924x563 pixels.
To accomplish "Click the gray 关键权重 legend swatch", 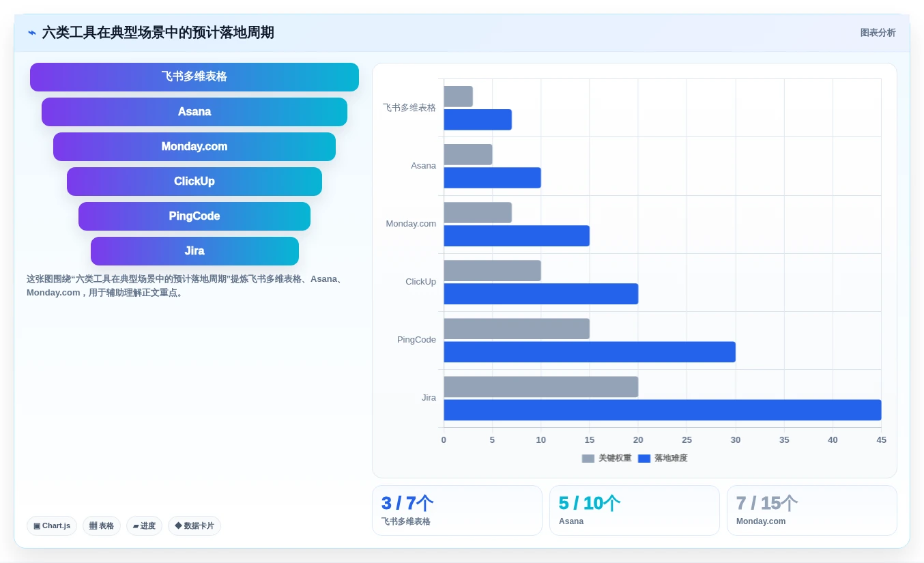I will (x=588, y=459).
